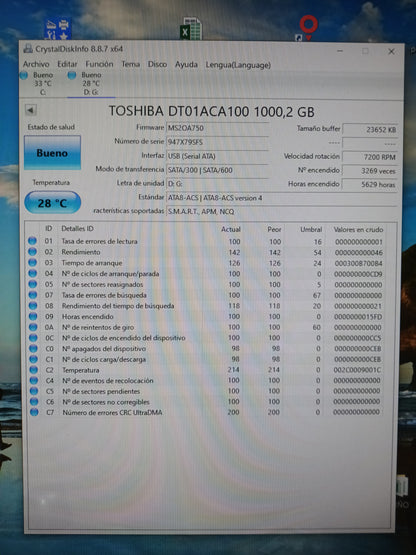Click the Interfaz field USB (Serial ATA)

pos(217,156)
